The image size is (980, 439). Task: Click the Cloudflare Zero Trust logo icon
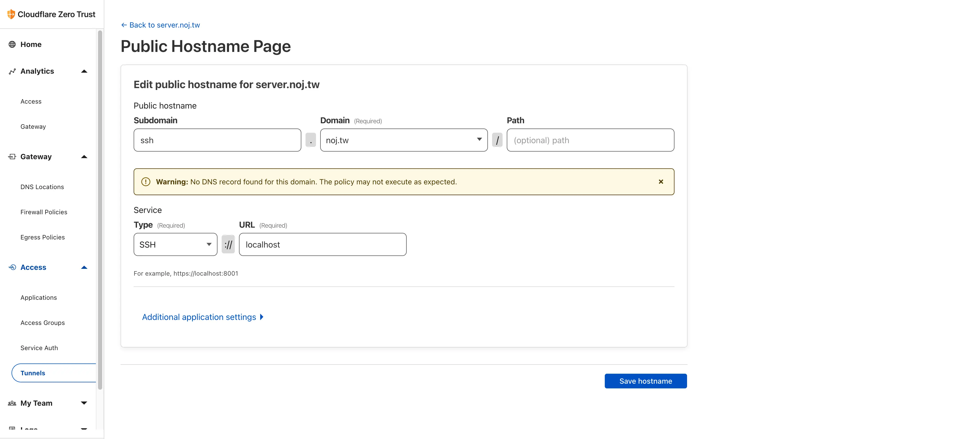(11, 14)
